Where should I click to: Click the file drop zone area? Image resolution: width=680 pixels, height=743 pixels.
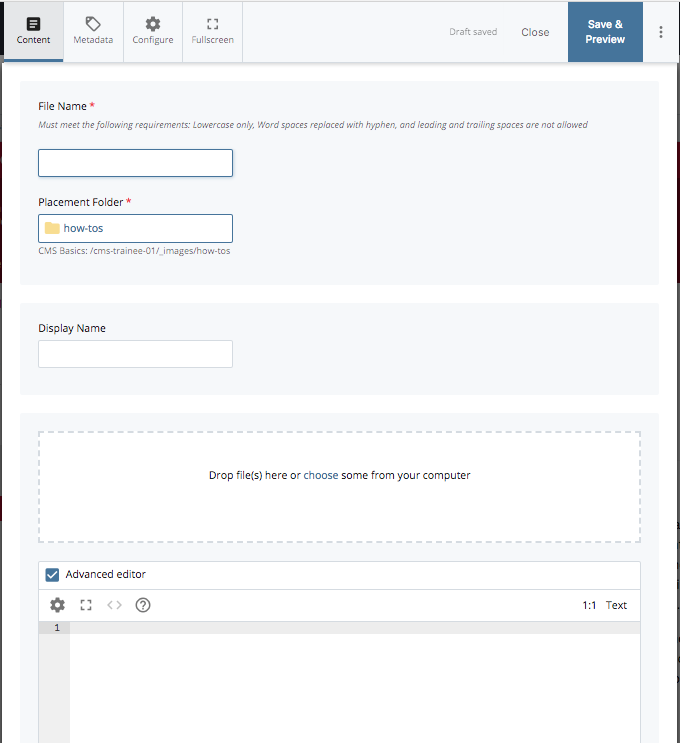(339, 510)
